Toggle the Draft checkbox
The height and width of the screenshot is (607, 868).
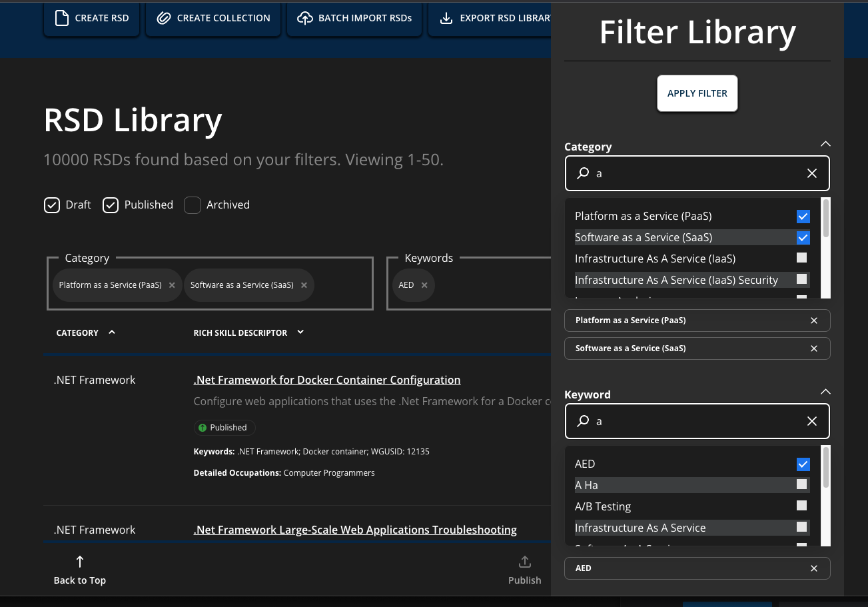(x=52, y=205)
